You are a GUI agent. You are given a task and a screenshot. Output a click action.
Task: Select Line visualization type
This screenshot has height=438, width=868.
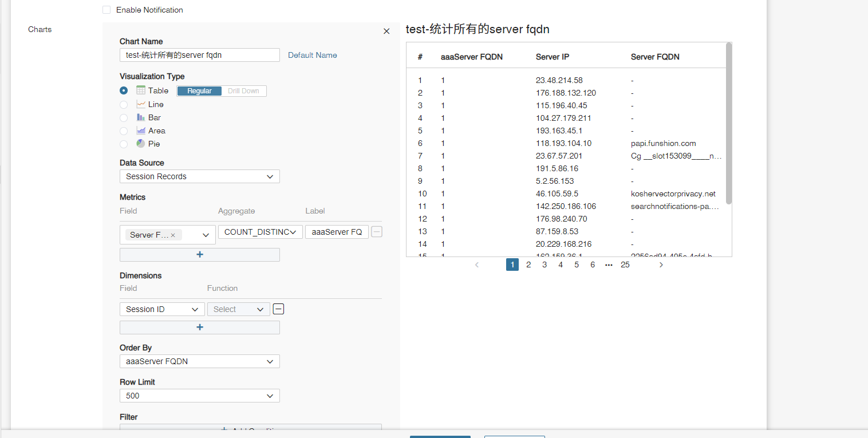pyautogui.click(x=124, y=105)
